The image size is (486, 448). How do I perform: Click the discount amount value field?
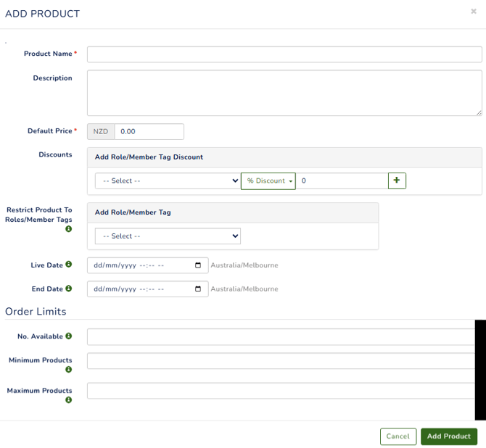click(341, 181)
